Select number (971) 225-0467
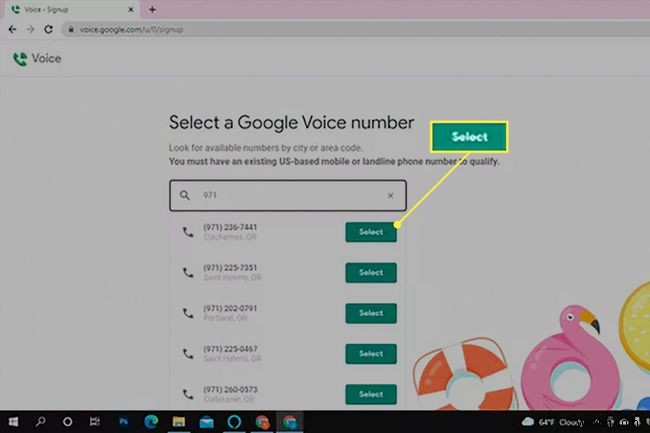 tap(371, 354)
